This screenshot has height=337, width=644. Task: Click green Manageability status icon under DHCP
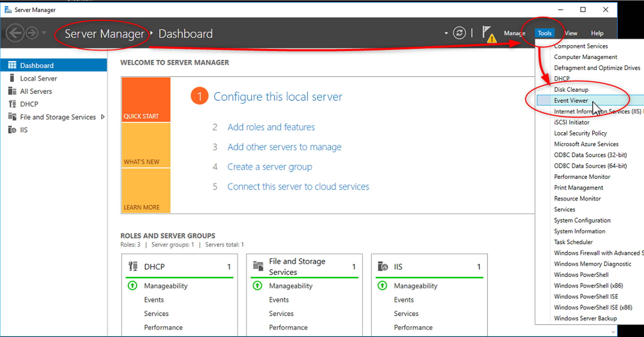tap(133, 286)
